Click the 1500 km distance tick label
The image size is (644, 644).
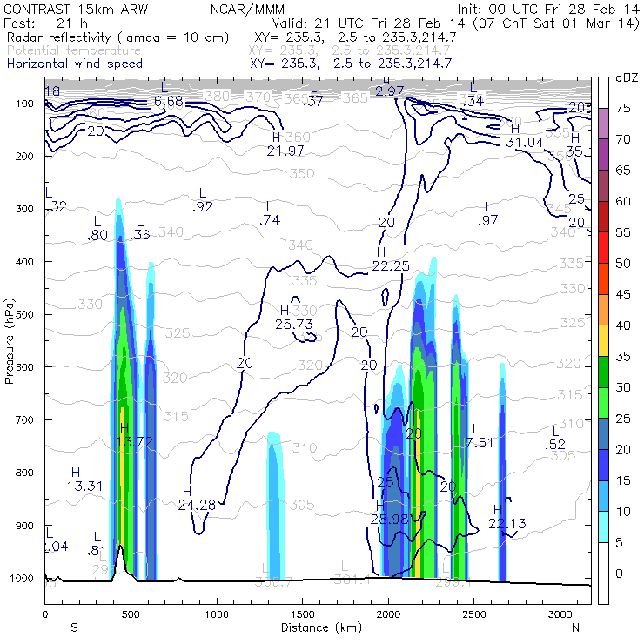point(303,614)
